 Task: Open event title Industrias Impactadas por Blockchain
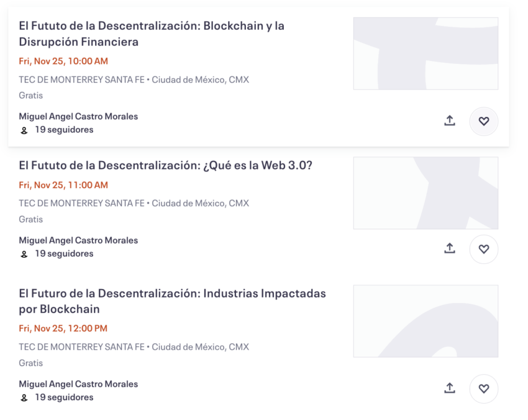tap(173, 301)
